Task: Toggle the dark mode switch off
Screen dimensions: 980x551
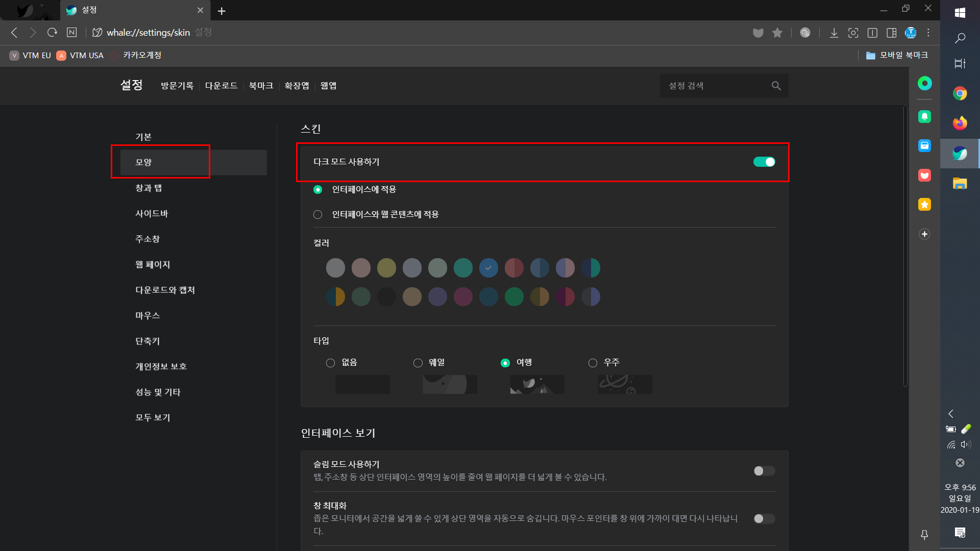Action: [x=764, y=162]
